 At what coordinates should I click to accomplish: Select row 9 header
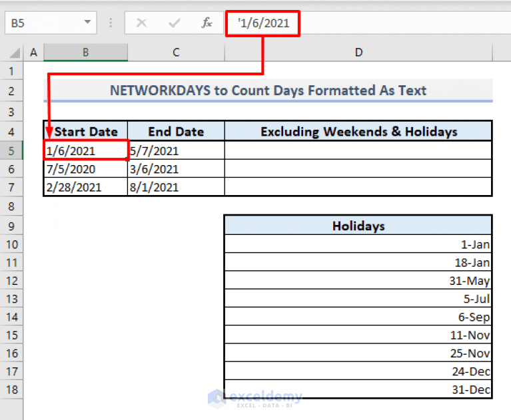pos(11,226)
